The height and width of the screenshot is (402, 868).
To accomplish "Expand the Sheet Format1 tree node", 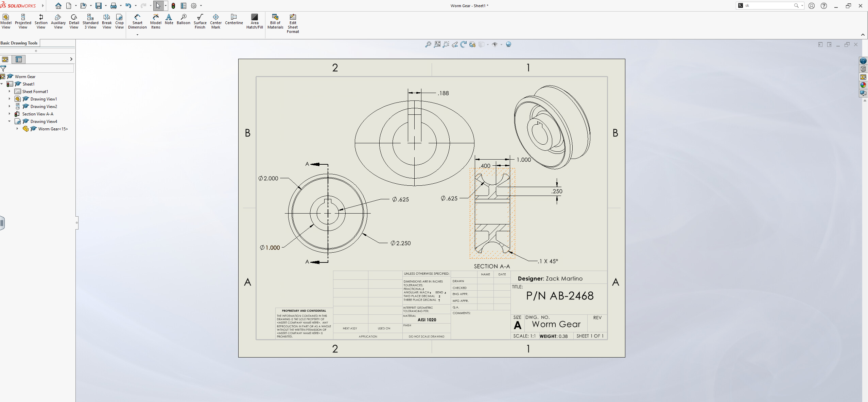I will (10, 91).
